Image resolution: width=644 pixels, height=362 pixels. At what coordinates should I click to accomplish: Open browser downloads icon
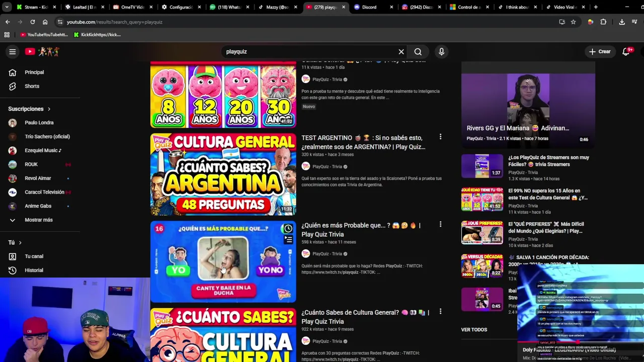tap(622, 22)
